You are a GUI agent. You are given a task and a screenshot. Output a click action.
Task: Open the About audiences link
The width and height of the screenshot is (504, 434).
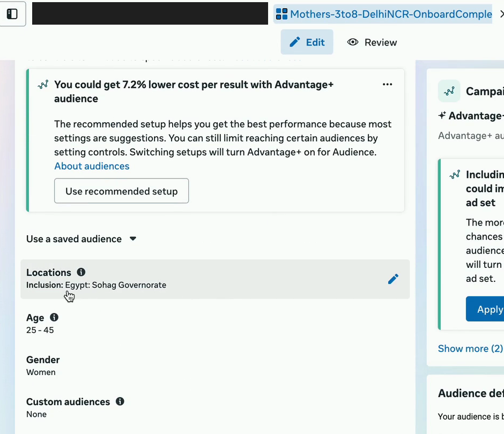pyautogui.click(x=92, y=166)
